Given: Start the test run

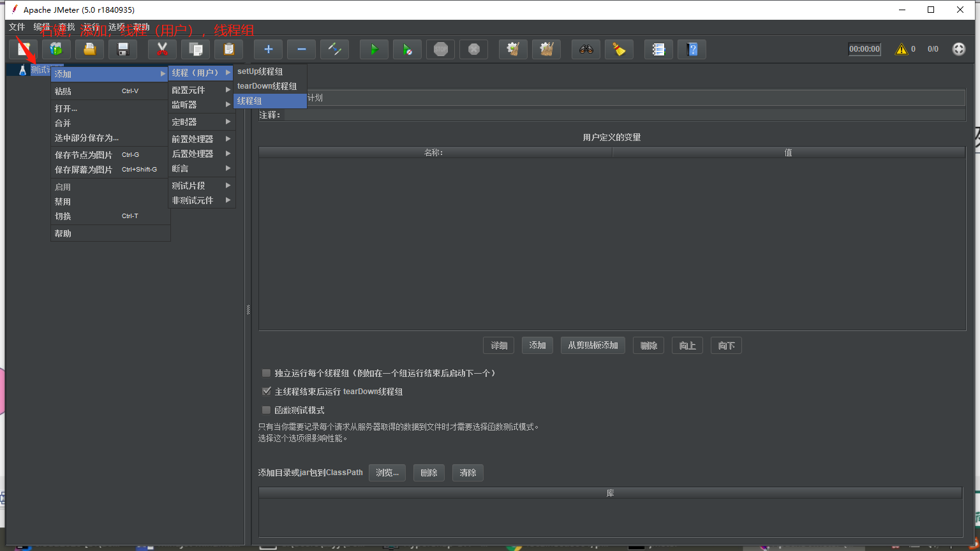Looking at the screenshot, I should [x=374, y=49].
